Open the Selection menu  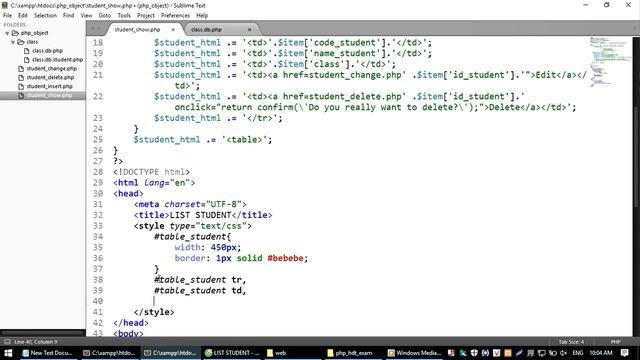click(x=45, y=16)
